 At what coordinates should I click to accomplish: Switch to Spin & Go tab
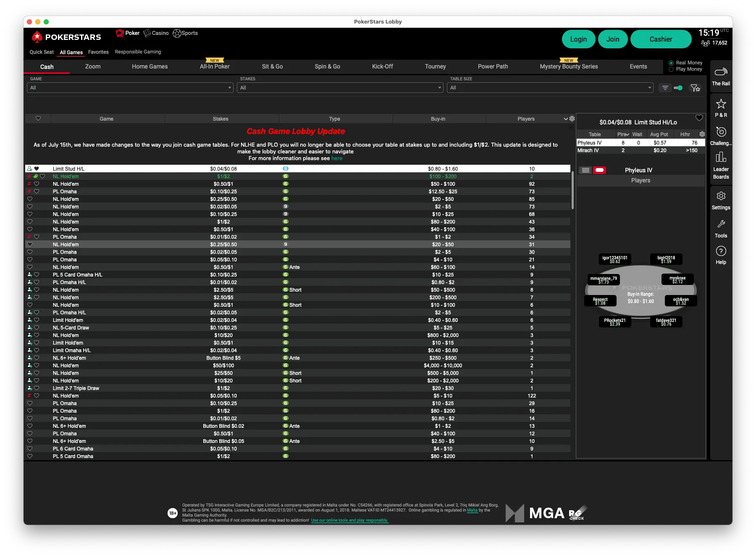coord(327,66)
